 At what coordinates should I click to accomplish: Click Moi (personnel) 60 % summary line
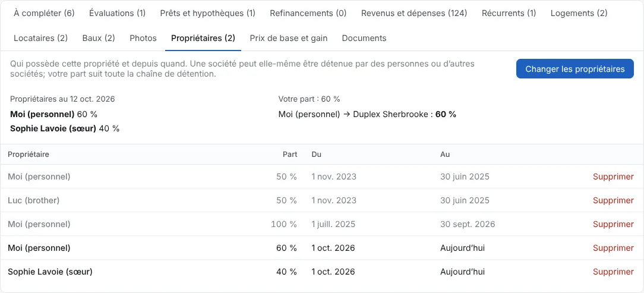[x=54, y=114]
